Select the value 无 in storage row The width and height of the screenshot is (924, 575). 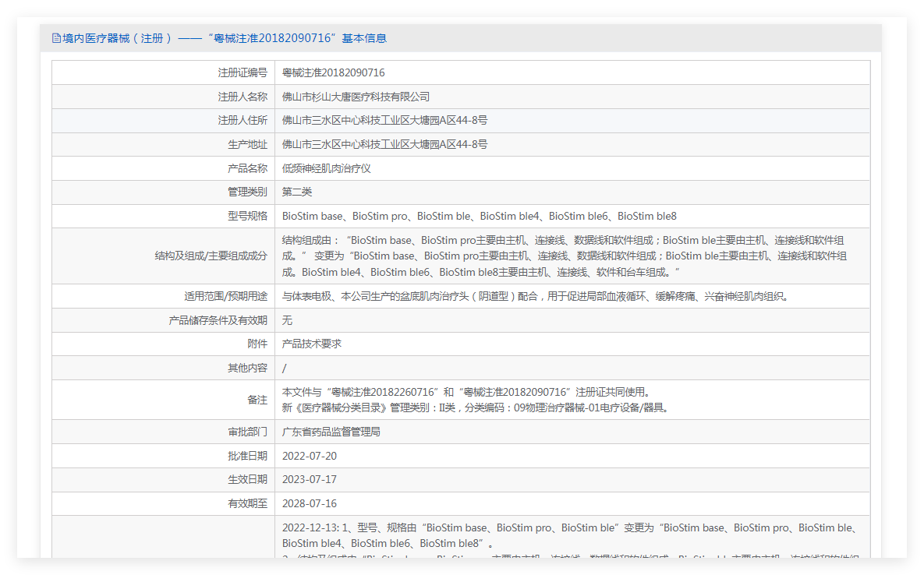click(x=287, y=320)
